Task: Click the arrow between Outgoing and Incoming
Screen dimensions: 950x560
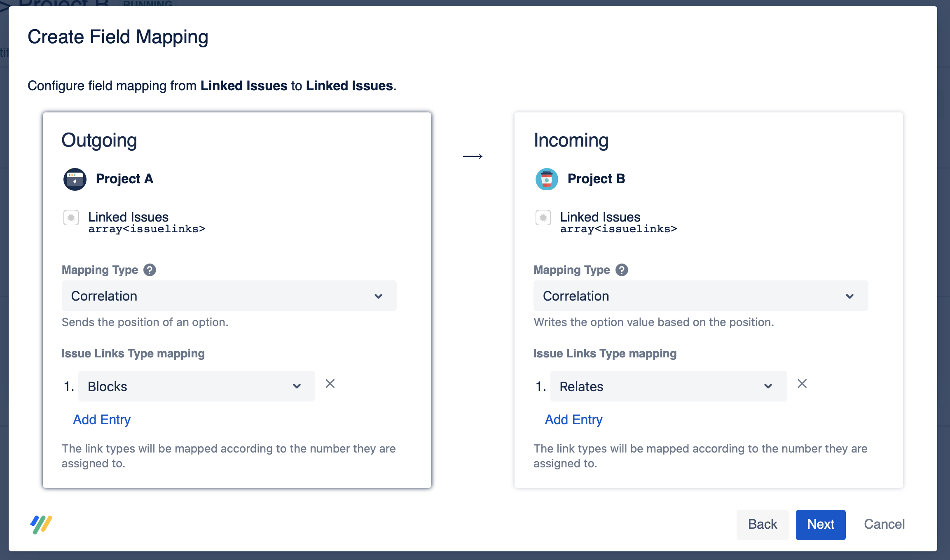Action: (x=473, y=156)
